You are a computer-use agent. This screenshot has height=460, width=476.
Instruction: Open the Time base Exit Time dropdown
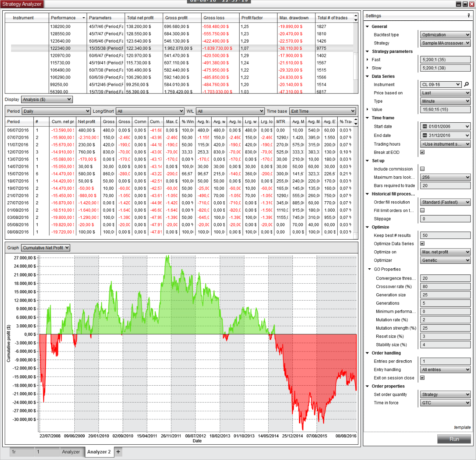pos(323,111)
